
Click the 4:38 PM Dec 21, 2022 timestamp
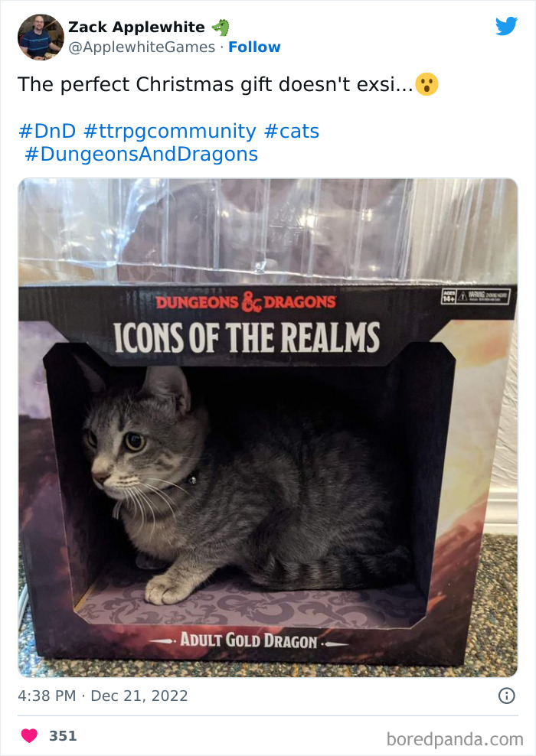(103, 696)
